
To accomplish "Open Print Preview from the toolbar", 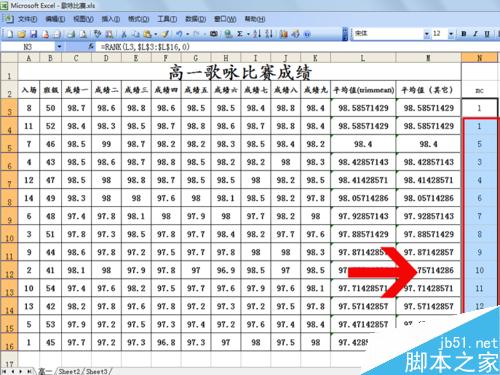I will click(83, 34).
